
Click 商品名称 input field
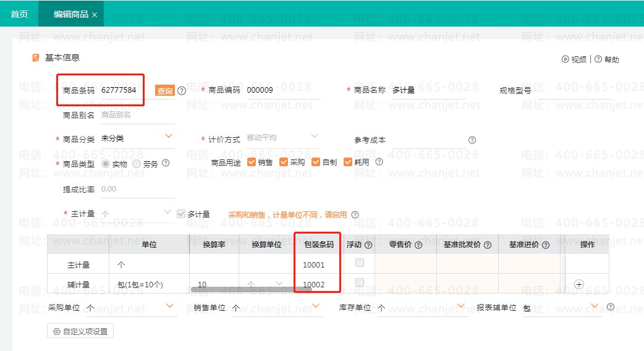[x=428, y=90]
